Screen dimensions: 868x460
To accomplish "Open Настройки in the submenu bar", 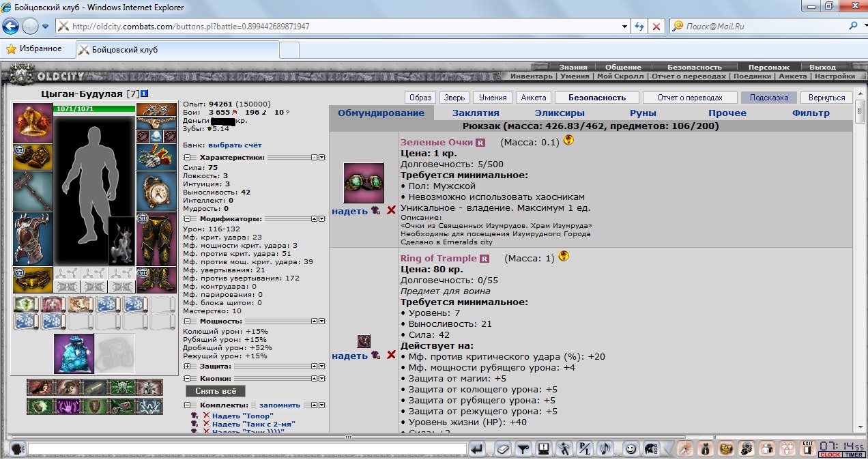I will click(x=835, y=76).
